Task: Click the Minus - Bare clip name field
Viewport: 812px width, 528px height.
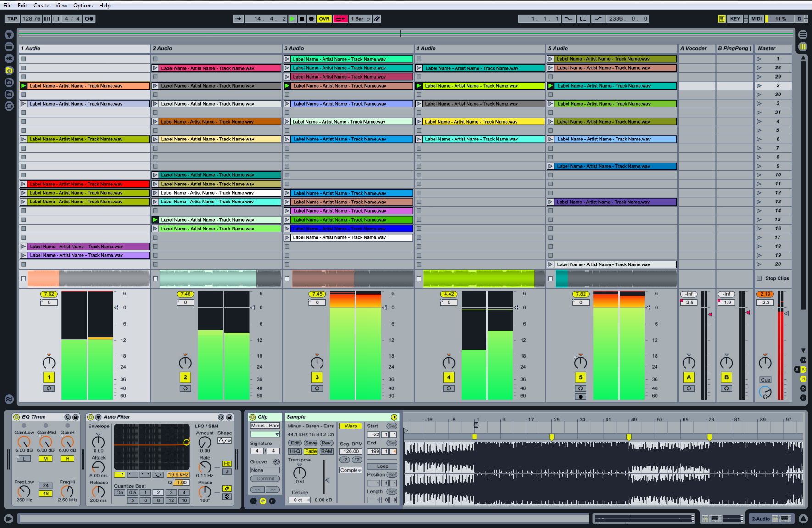Action: [x=265, y=426]
